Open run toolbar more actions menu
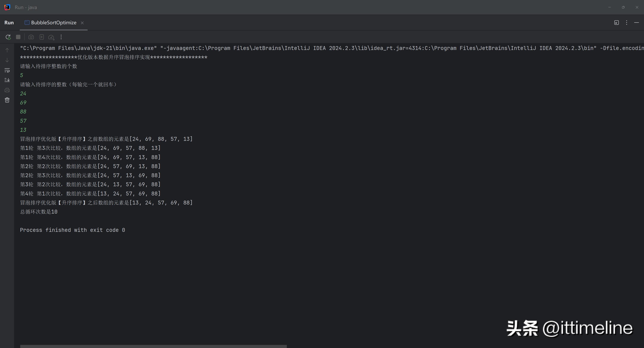Image resolution: width=644 pixels, height=348 pixels. point(61,37)
